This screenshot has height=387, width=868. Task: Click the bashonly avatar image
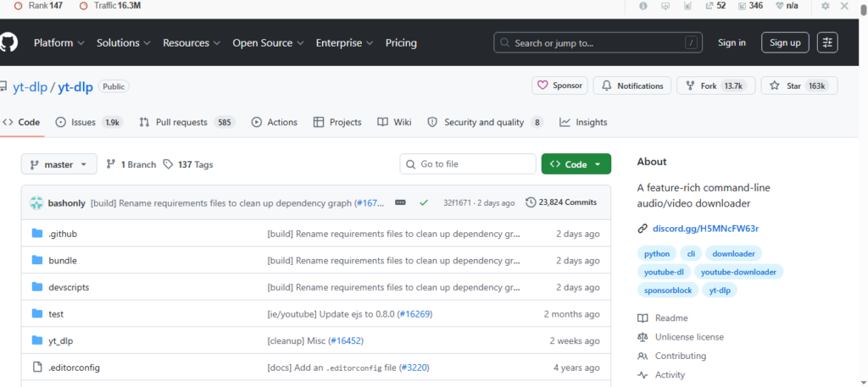36,203
